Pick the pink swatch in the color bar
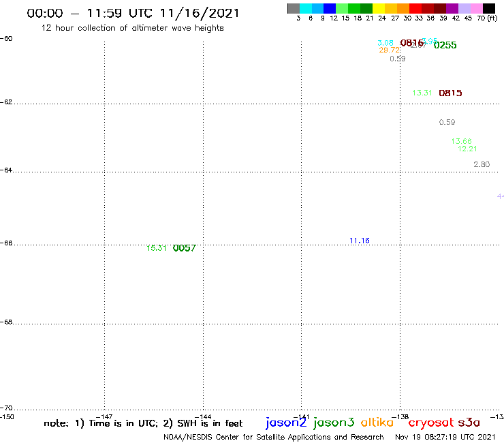This screenshot has height=443, width=504. tap(476, 8)
